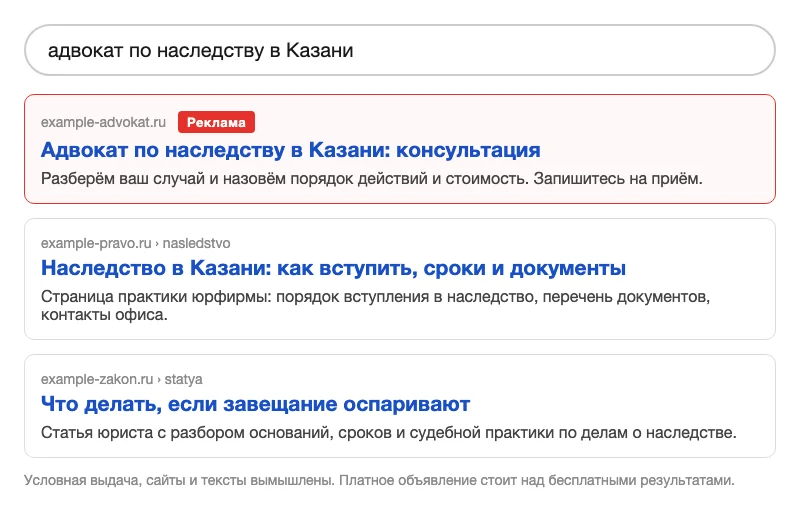Open the example-pravo.ru domain link

96,243
